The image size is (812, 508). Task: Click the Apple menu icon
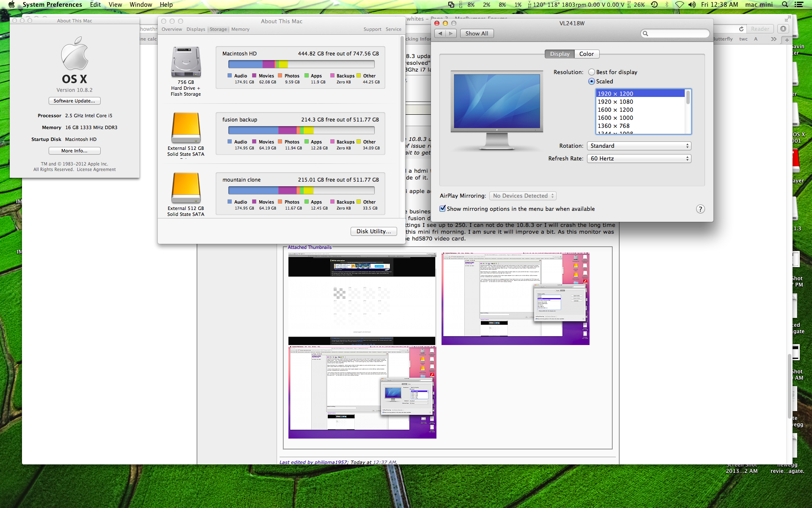click(x=11, y=5)
